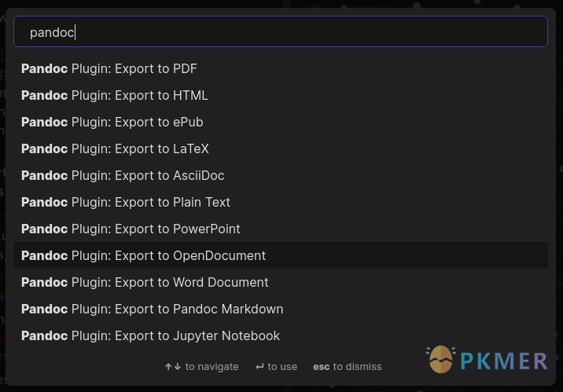Choose Export to Plain Text
Screen dimensions: 563x392
126,203
